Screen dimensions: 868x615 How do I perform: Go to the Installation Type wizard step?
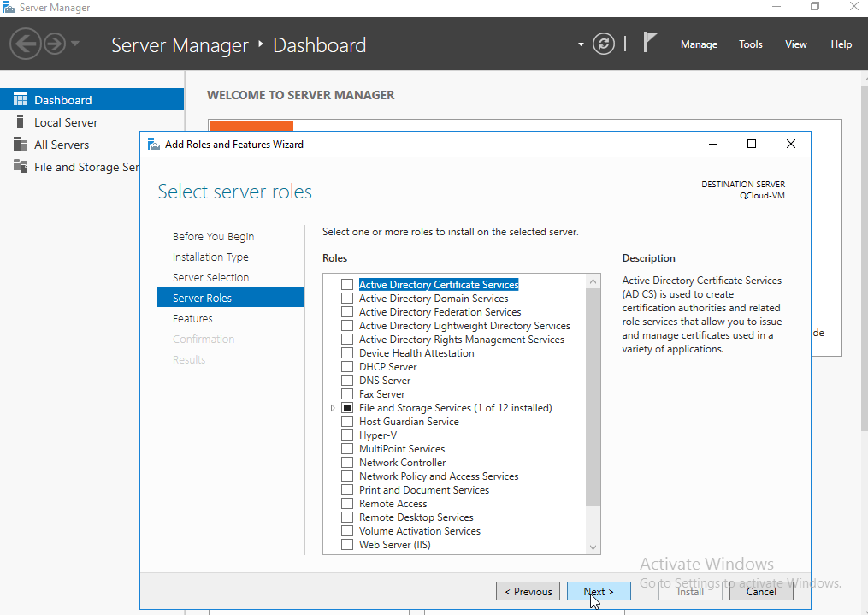click(x=210, y=257)
